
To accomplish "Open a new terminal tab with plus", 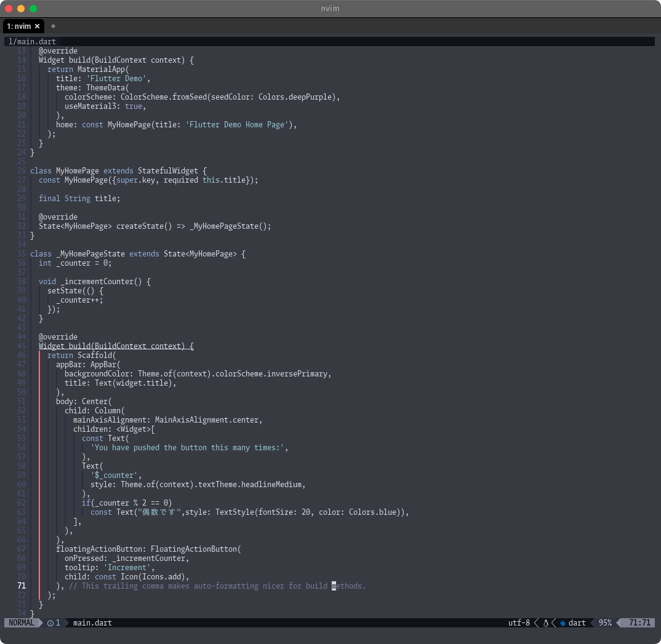I will pos(53,26).
